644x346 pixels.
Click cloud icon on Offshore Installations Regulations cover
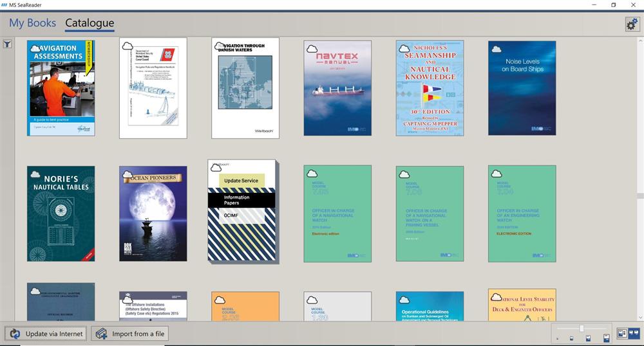click(128, 300)
